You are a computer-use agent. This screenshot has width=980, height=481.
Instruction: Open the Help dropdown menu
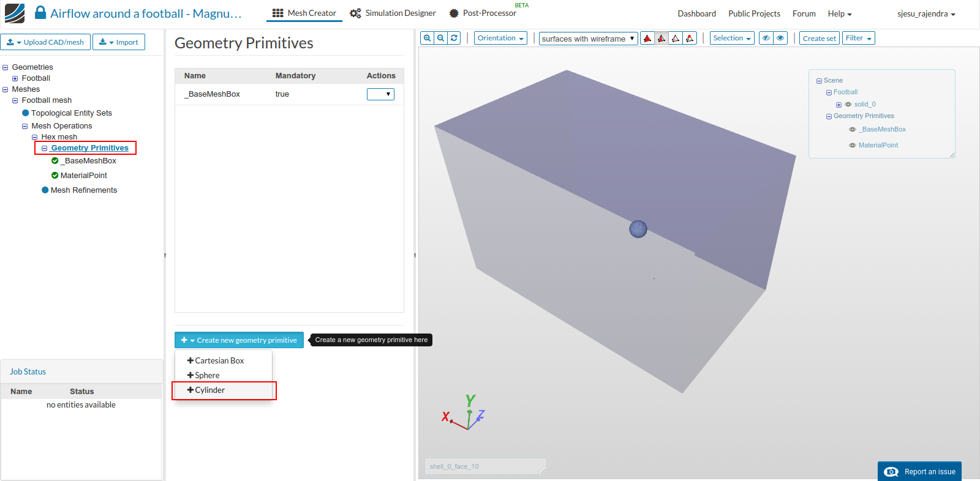(840, 13)
